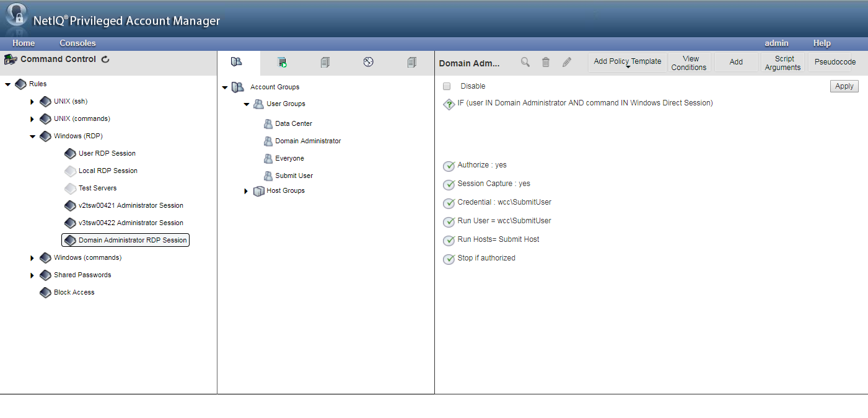Screen dimensions: 868x418
Task: Click the checkmark icon beside Run Hosts
Action: point(449,241)
